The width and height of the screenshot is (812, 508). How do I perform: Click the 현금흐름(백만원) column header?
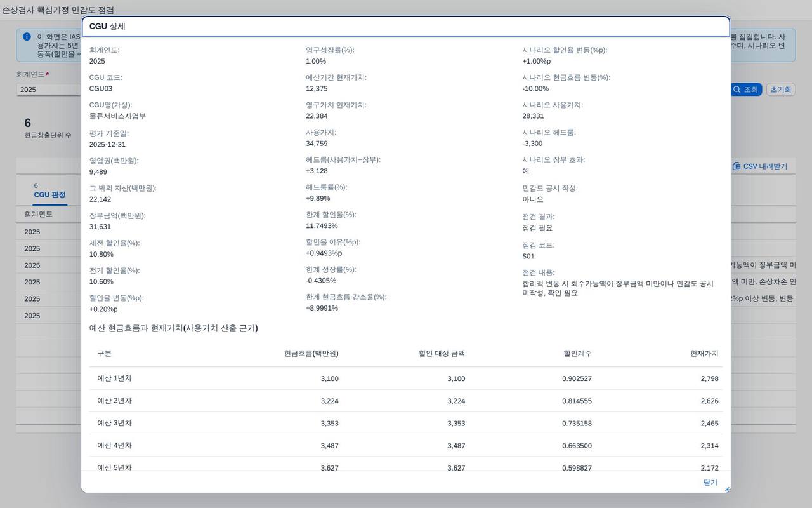(x=311, y=354)
